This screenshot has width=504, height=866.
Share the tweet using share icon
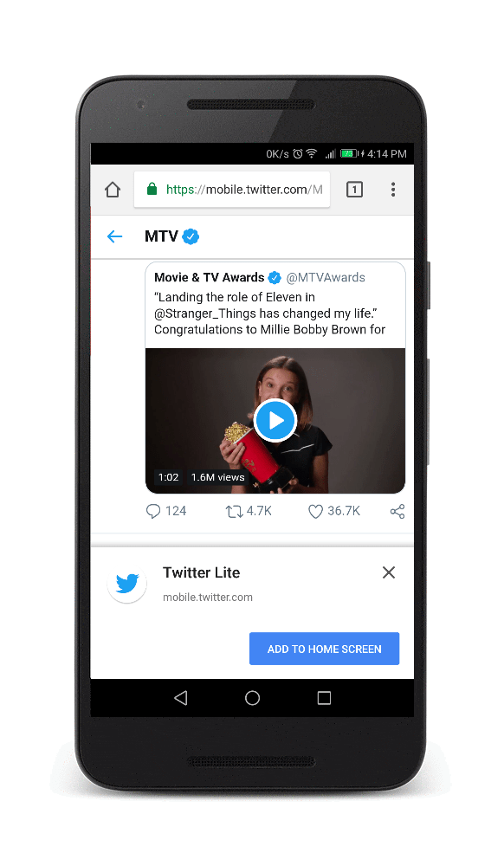coord(397,512)
